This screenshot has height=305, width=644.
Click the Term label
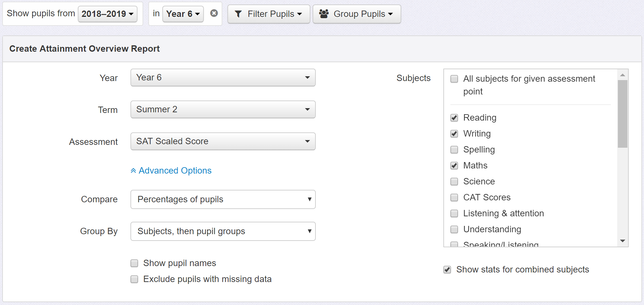[108, 110]
